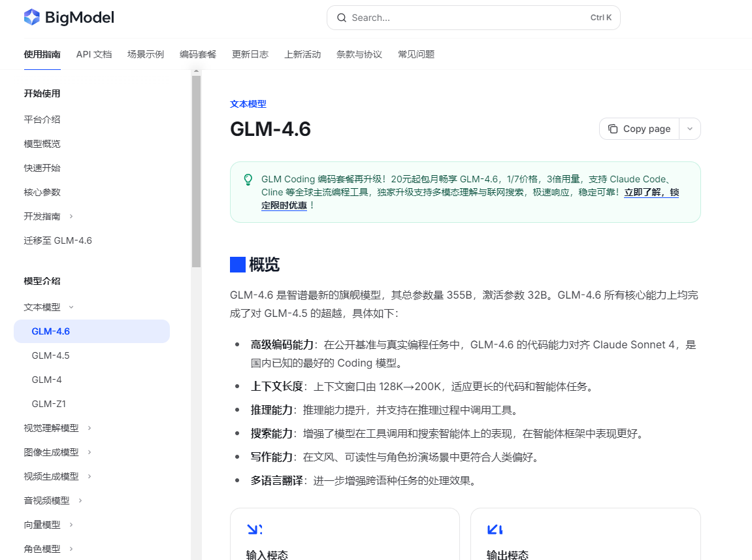Expand 图像生成模型 section
752x560 pixels.
90,452
